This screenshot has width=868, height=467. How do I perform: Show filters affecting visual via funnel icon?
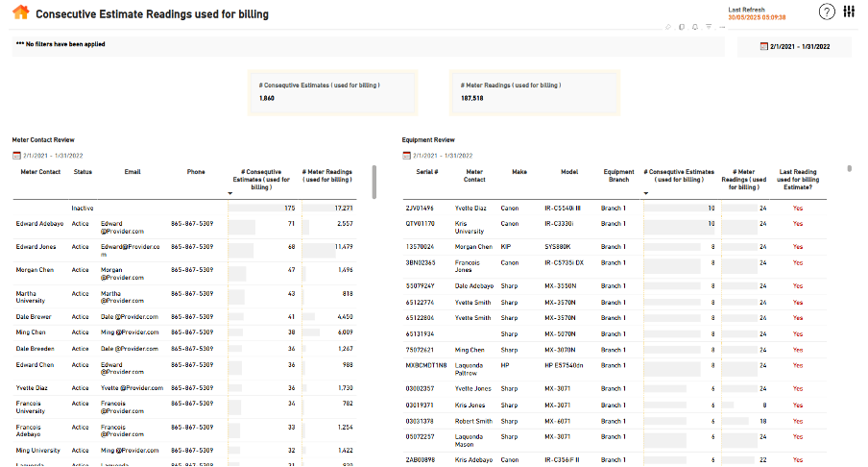click(x=709, y=27)
